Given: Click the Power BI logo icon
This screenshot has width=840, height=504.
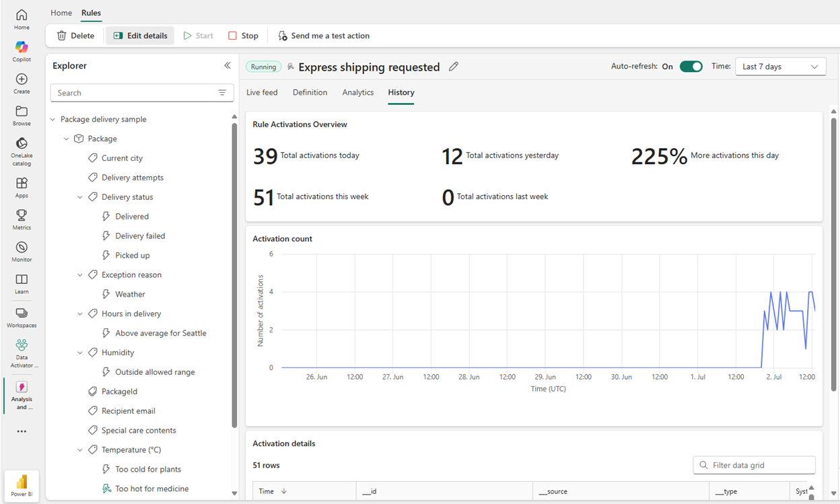Looking at the screenshot, I should point(22,483).
